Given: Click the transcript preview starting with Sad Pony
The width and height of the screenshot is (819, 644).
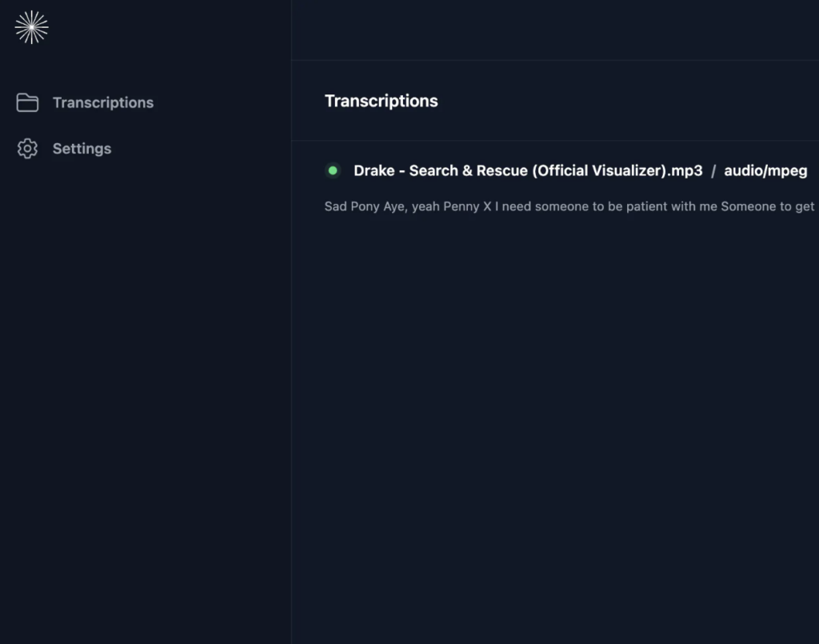Looking at the screenshot, I should 569,206.
